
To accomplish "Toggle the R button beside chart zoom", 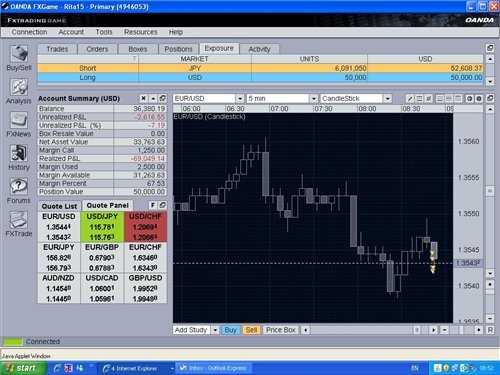I will pyautogui.click(x=490, y=330).
